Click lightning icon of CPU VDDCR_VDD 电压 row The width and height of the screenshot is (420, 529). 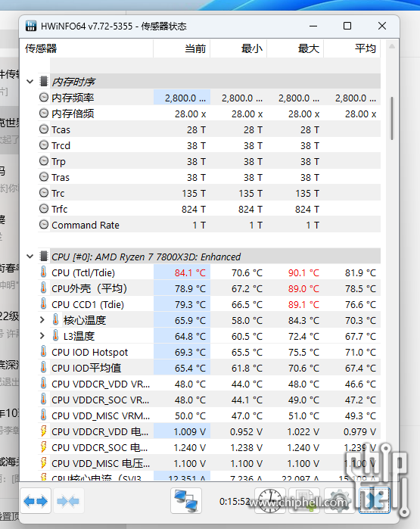(x=44, y=431)
